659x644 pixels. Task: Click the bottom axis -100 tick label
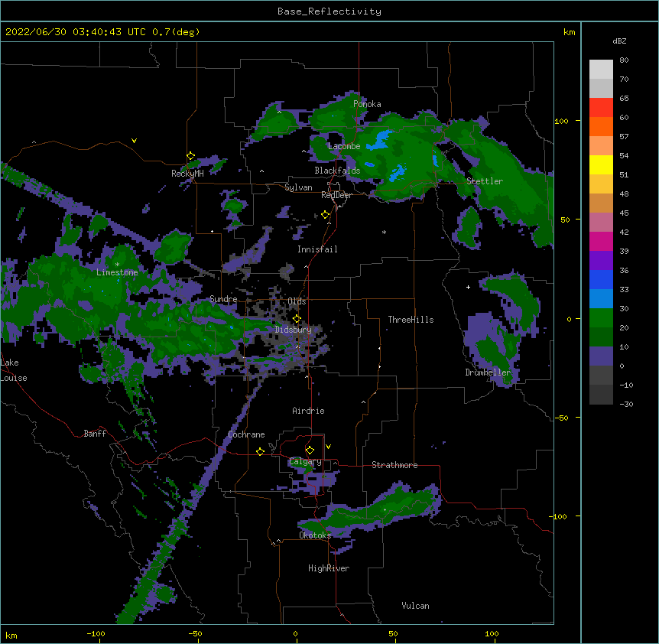pyautogui.click(x=96, y=633)
